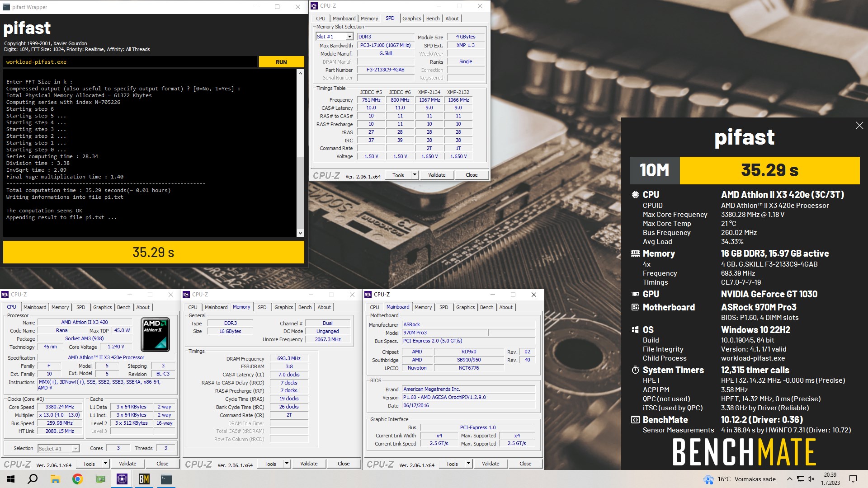The width and height of the screenshot is (868, 488).
Task: Click muted volume tray icon
Action: coord(811,479)
